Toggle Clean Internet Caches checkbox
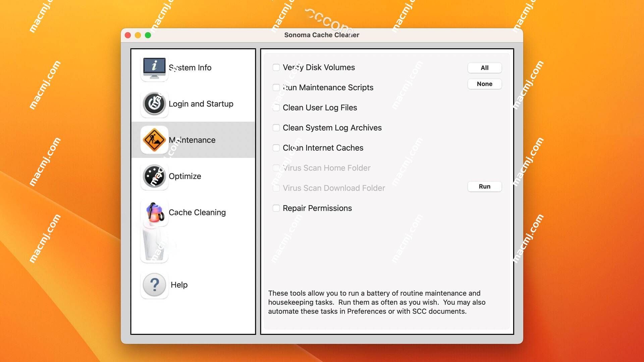Viewport: 644px width, 362px height. 276,148
